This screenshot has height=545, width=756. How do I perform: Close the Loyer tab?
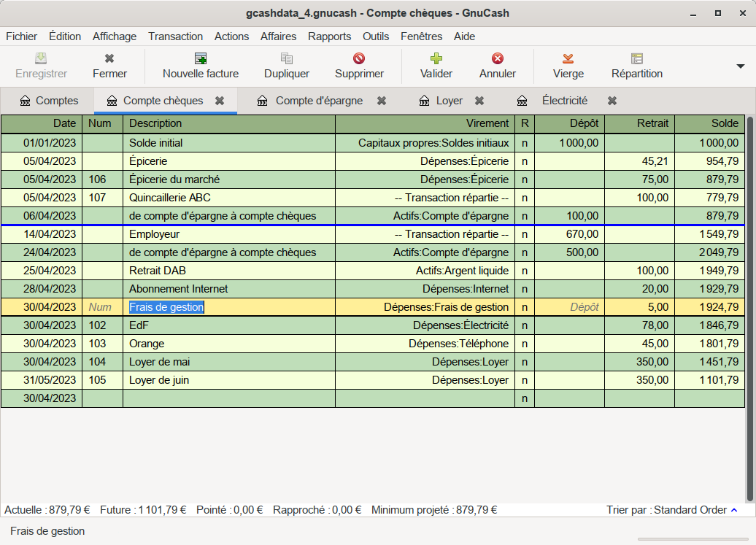tap(479, 101)
